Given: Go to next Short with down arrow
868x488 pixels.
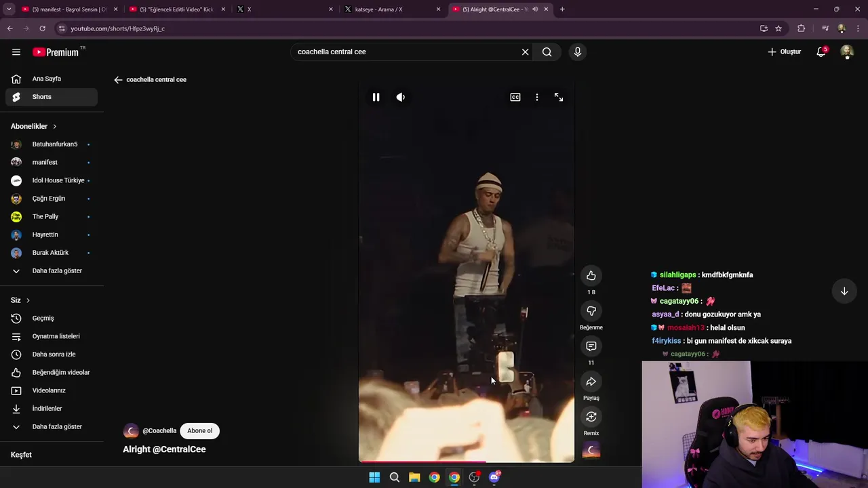Looking at the screenshot, I should click(844, 291).
